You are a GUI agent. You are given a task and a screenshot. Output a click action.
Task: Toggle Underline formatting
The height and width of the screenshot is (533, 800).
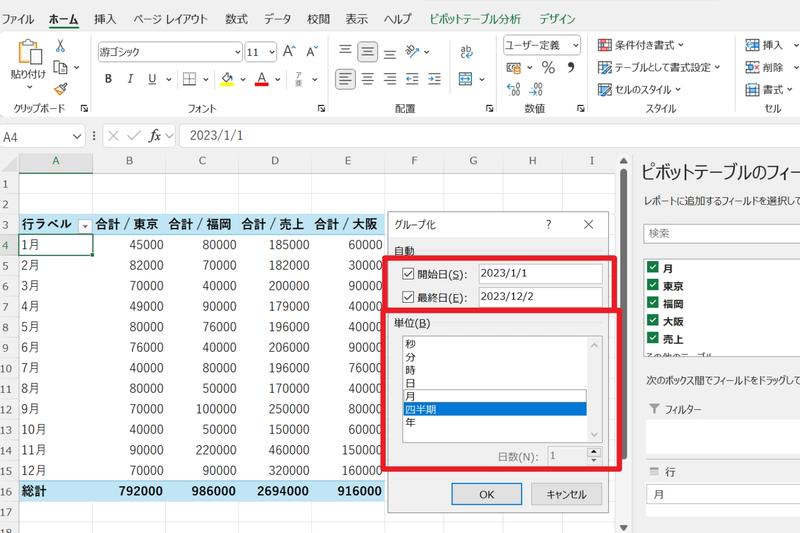tap(152, 79)
